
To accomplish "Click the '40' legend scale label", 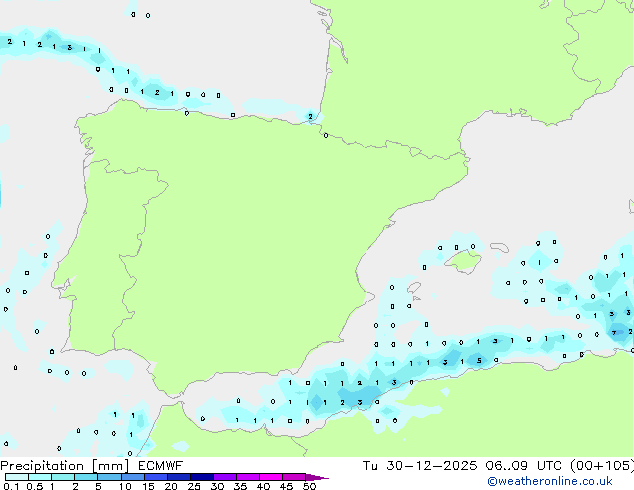I will point(263,486).
